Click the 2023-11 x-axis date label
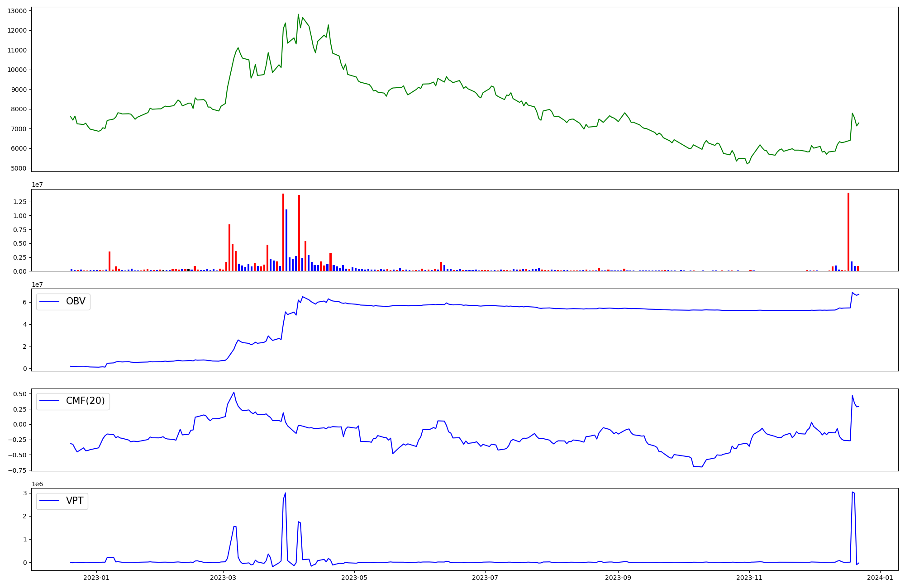The image size is (905, 588). [x=749, y=578]
